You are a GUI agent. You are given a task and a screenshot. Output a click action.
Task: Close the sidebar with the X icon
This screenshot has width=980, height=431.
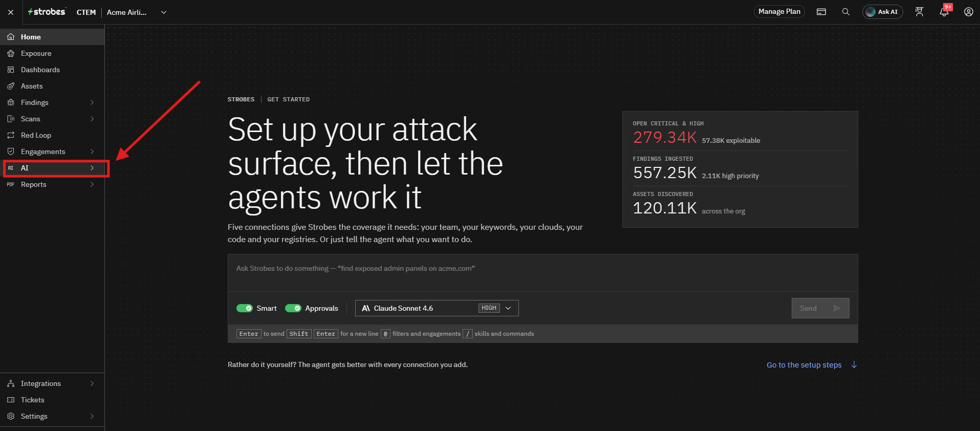[x=11, y=12]
